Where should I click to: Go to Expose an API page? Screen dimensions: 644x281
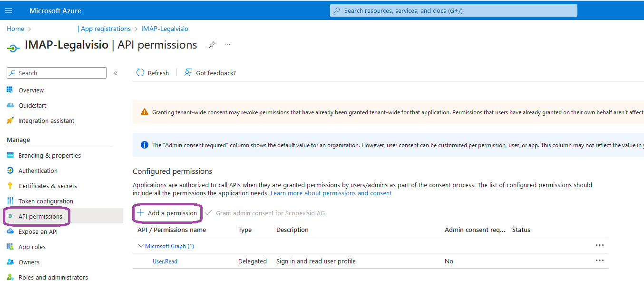coord(38,231)
